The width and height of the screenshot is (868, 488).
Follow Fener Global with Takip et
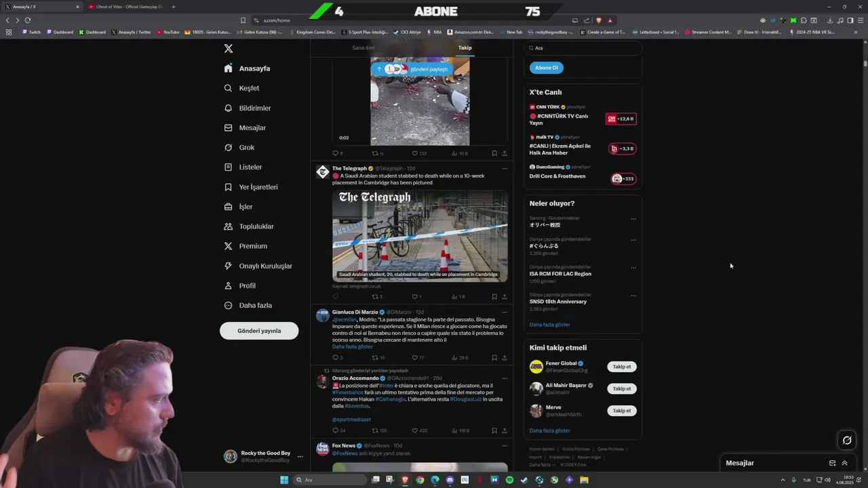coord(621,367)
